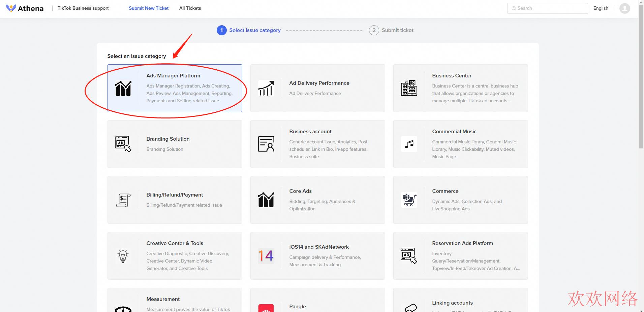
Task: Click the Commerce shopping cart icon
Action: [x=409, y=200]
